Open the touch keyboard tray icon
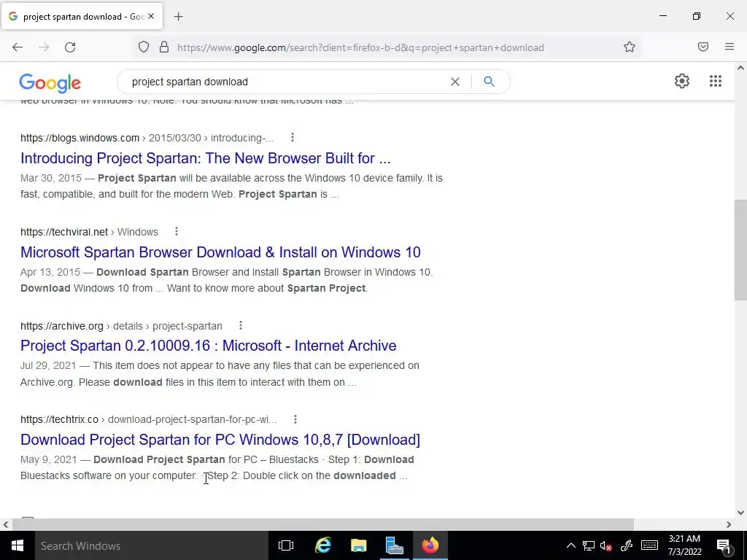 649,545
